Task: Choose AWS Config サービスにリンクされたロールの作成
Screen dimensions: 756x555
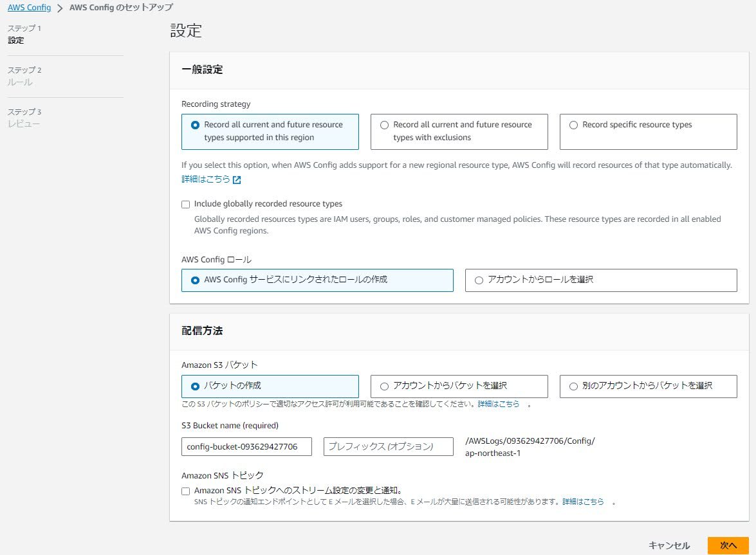Action: 195,280
